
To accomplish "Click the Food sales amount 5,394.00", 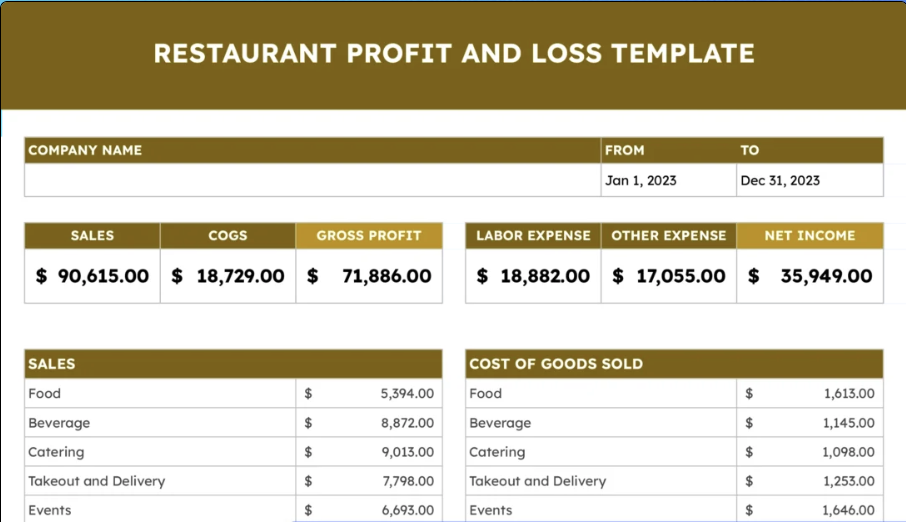I will pyautogui.click(x=407, y=394).
